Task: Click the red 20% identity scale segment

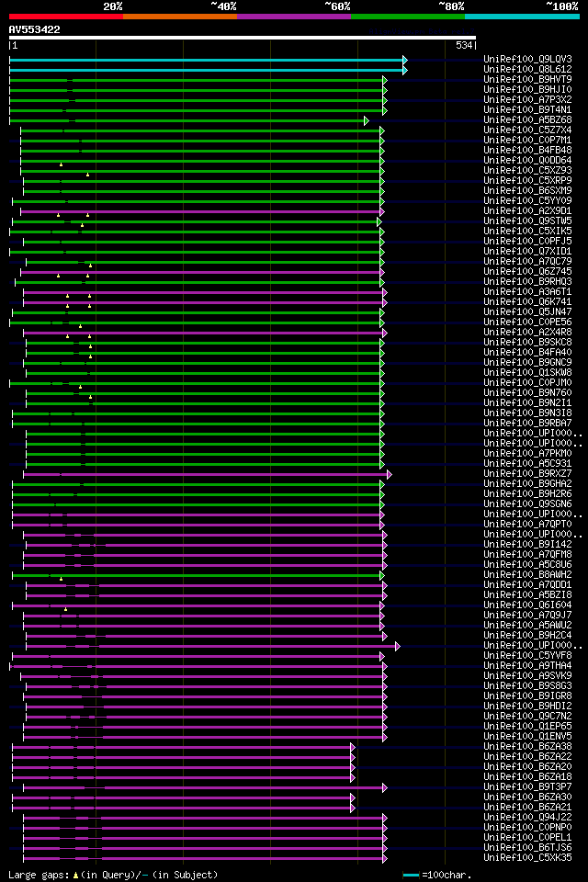Action: (66, 17)
